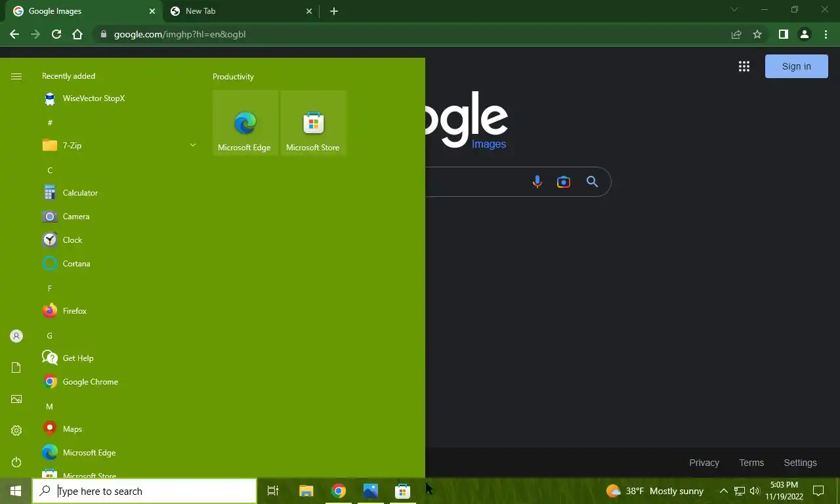
Task: Switch to the New Tab tab
Action: click(241, 11)
